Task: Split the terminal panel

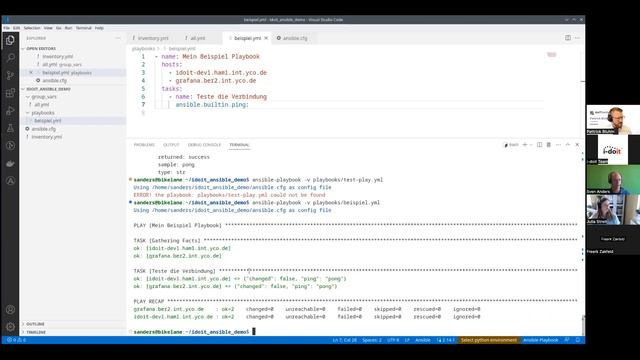Action: pos(540,144)
